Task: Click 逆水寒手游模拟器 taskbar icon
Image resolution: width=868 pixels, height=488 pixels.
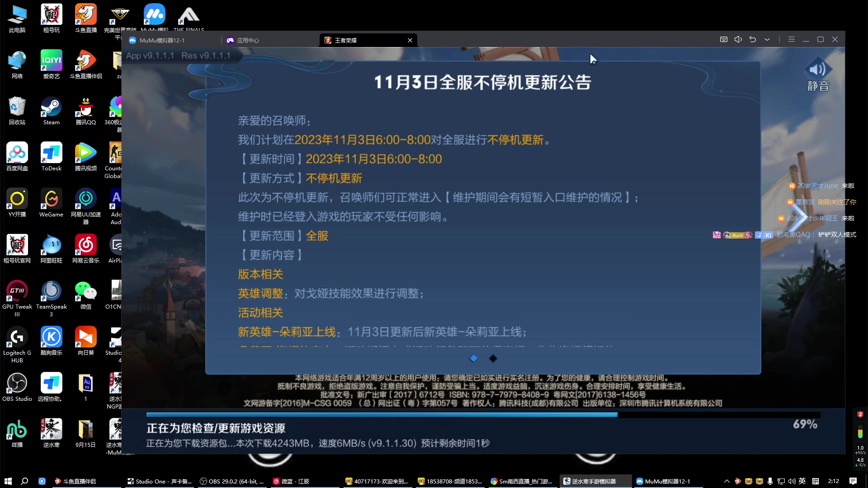Action: click(x=595, y=481)
